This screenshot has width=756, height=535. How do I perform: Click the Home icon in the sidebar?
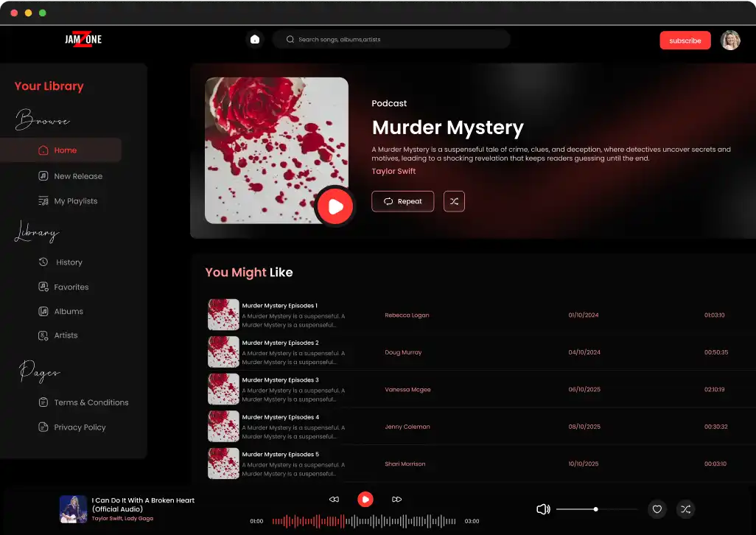(43, 150)
